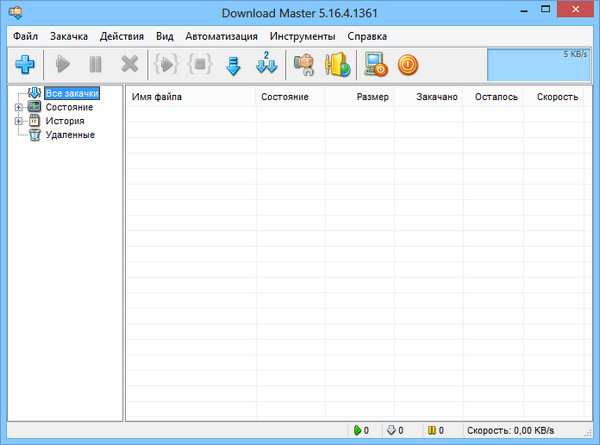Click the orange power shutdown icon
The width and height of the screenshot is (600, 445).
408,65
